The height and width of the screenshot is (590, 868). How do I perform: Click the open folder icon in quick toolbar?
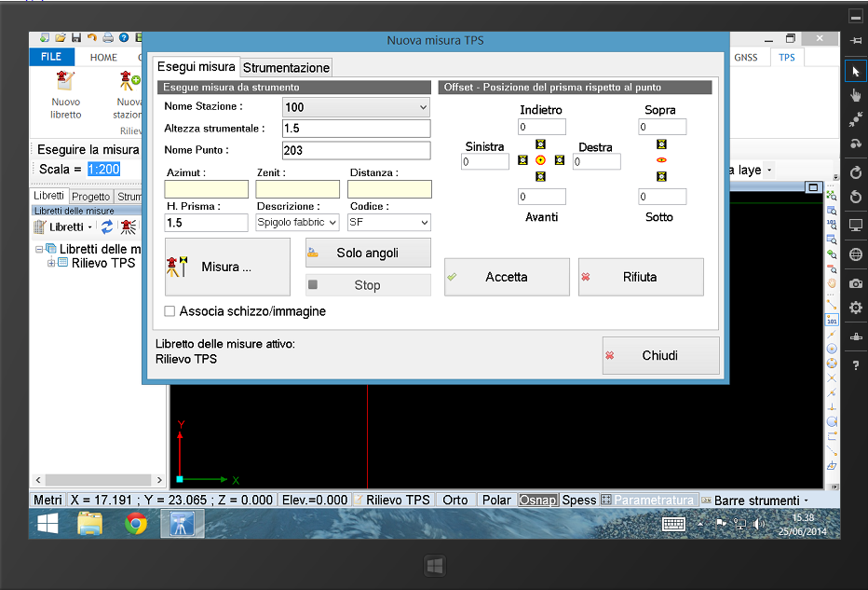point(61,37)
